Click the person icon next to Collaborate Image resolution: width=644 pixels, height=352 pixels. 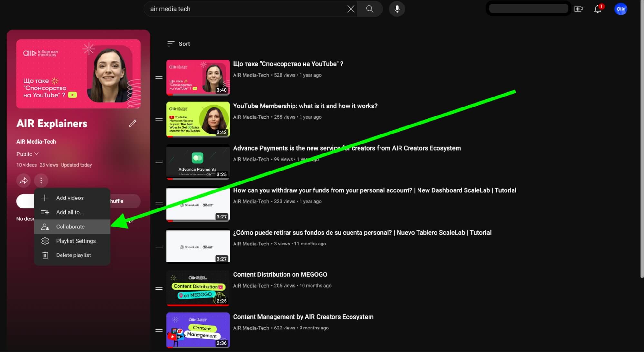pos(45,227)
